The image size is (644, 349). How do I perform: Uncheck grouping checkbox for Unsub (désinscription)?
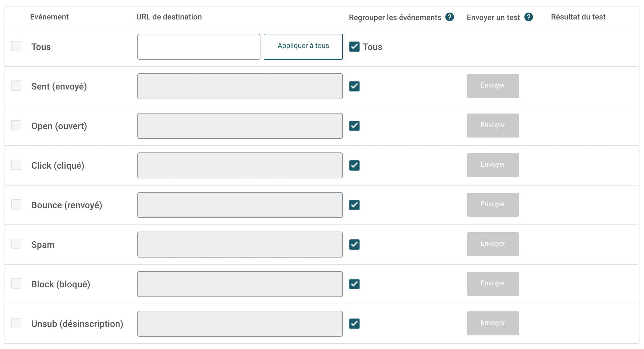354,324
